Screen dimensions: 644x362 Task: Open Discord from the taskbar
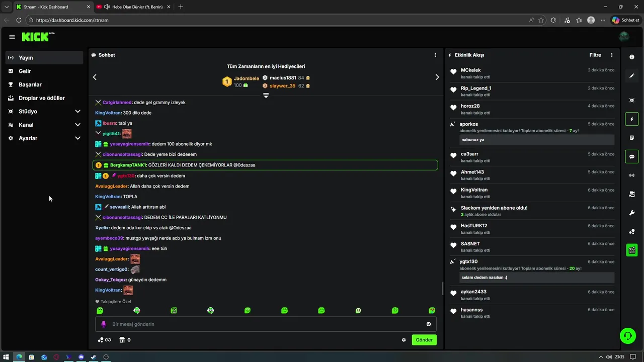(81, 357)
